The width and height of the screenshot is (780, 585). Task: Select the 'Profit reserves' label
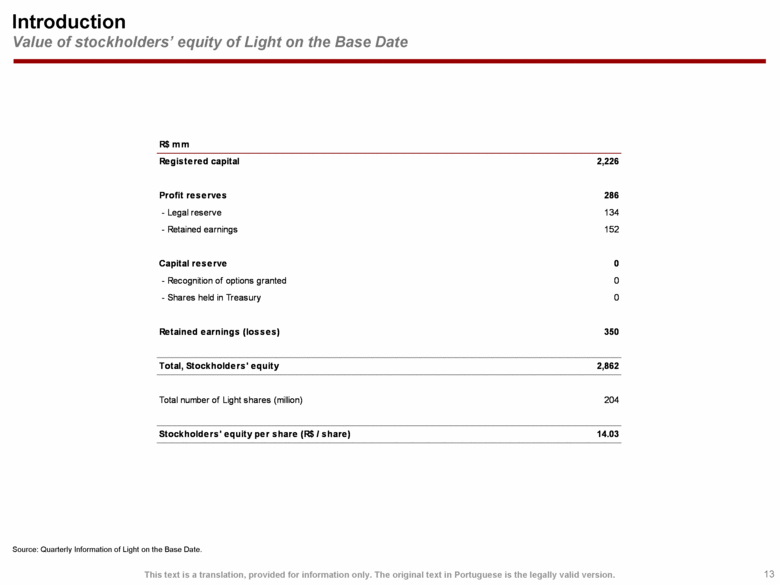click(x=193, y=195)
